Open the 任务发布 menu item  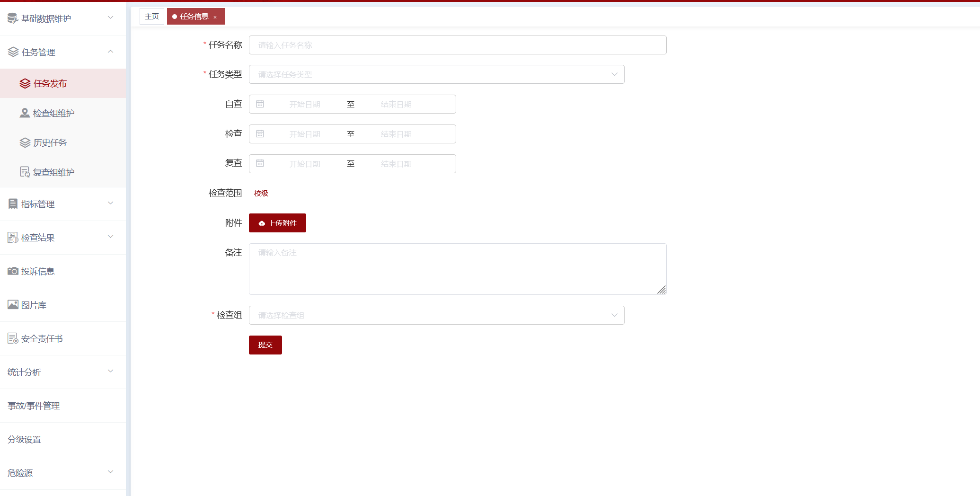(63, 83)
